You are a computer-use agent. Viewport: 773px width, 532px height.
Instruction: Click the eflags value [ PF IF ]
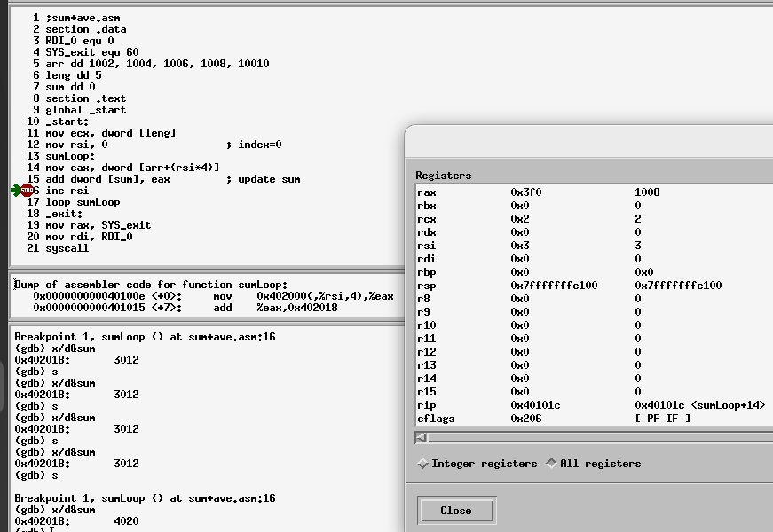tap(663, 419)
